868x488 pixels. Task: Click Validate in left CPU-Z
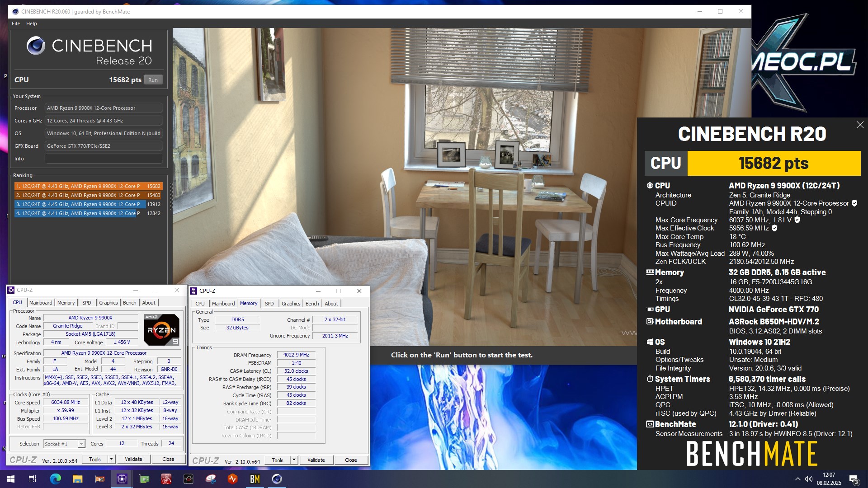(133, 459)
